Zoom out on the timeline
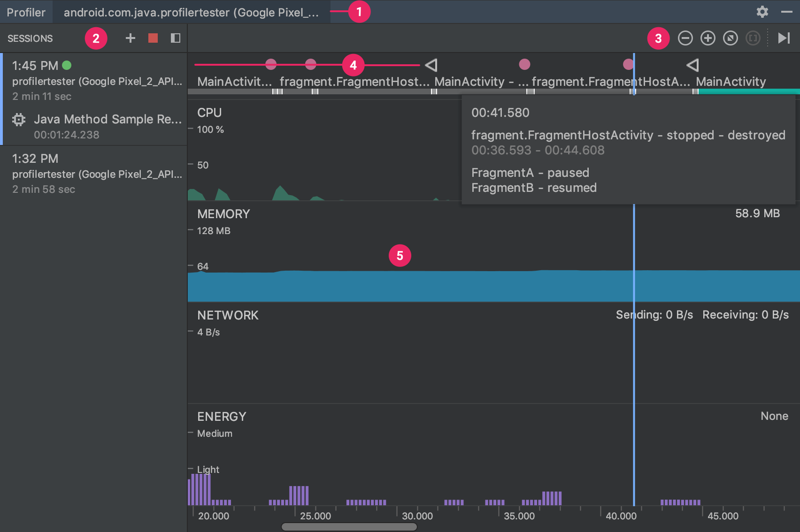800x532 pixels. pyautogui.click(x=685, y=38)
